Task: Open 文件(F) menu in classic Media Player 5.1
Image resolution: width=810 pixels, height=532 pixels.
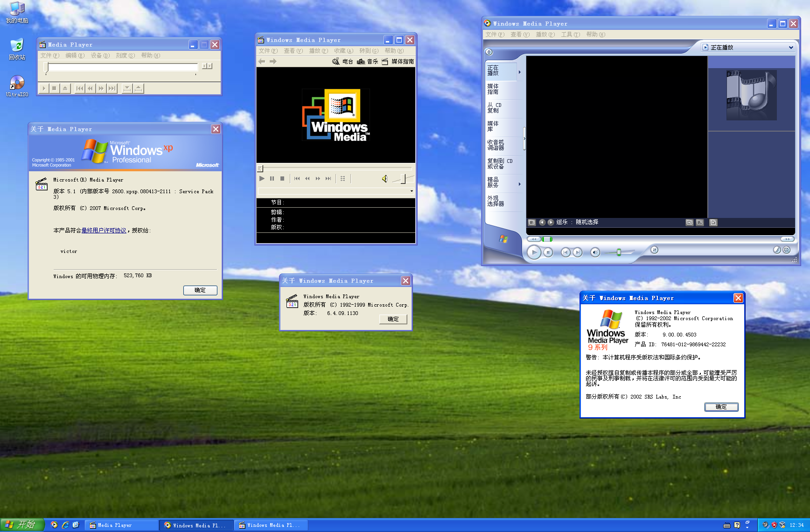Action: [x=49, y=56]
